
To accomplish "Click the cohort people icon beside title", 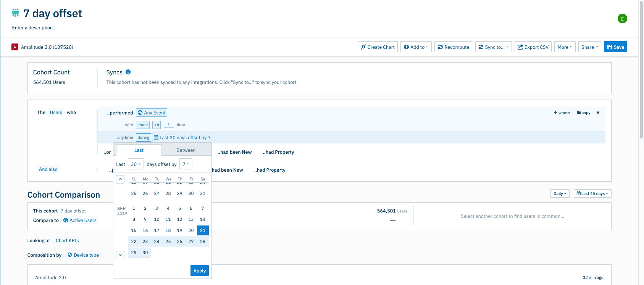I will pos(15,13).
